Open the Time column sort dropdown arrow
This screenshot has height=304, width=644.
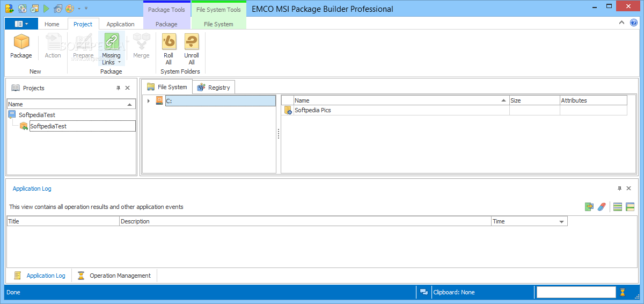click(562, 222)
